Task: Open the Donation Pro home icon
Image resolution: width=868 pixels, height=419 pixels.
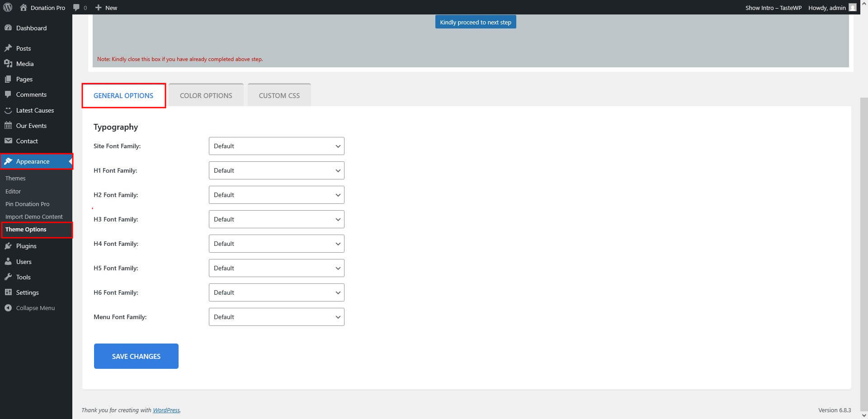Action: 24,8
